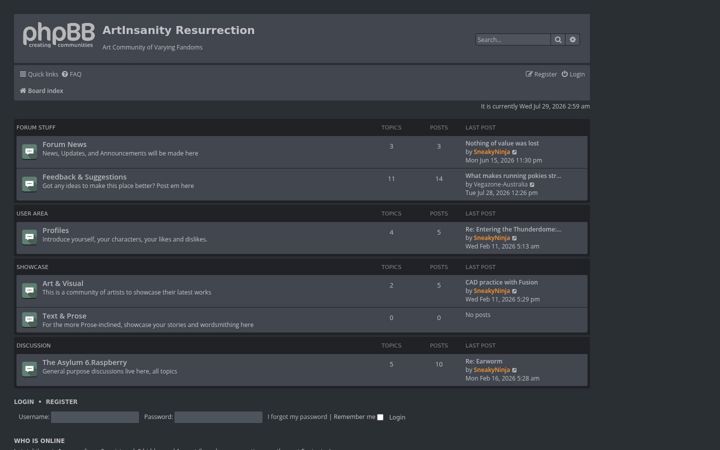Open advanced search gear icon
This screenshot has width=720, height=450.
click(573, 39)
